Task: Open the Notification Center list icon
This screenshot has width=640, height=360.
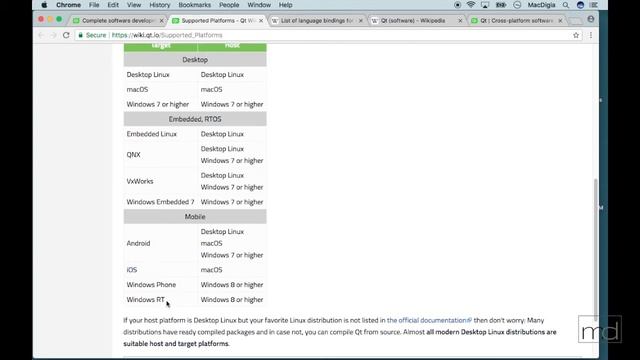Action: 594,5
